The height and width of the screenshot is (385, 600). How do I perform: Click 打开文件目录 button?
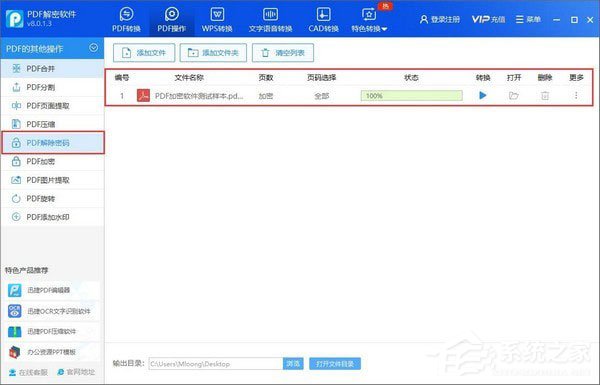pyautogui.click(x=335, y=364)
